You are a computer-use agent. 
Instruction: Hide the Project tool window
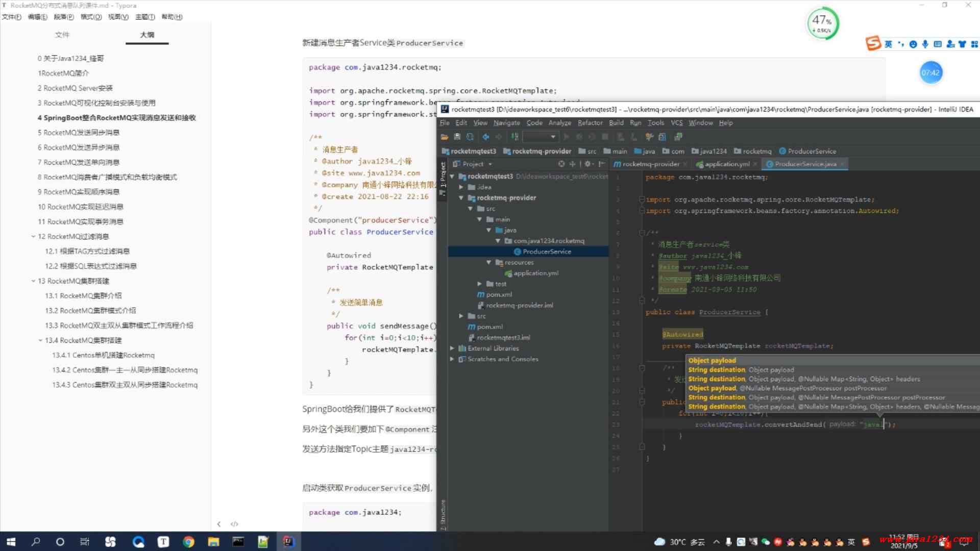pos(602,164)
